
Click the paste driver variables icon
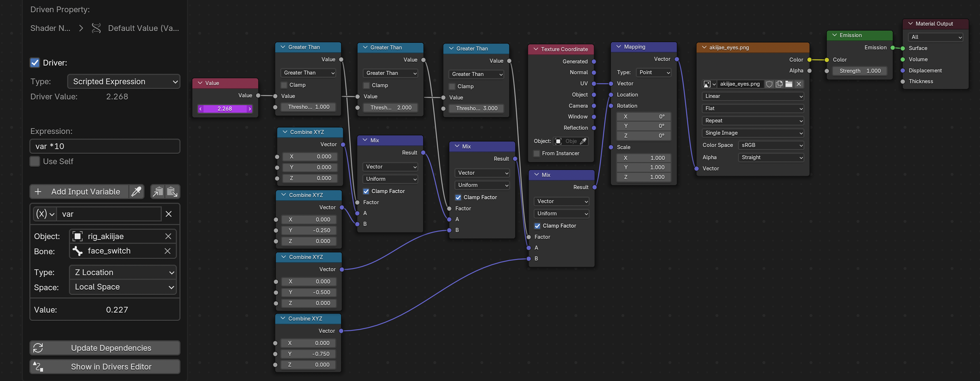point(172,191)
